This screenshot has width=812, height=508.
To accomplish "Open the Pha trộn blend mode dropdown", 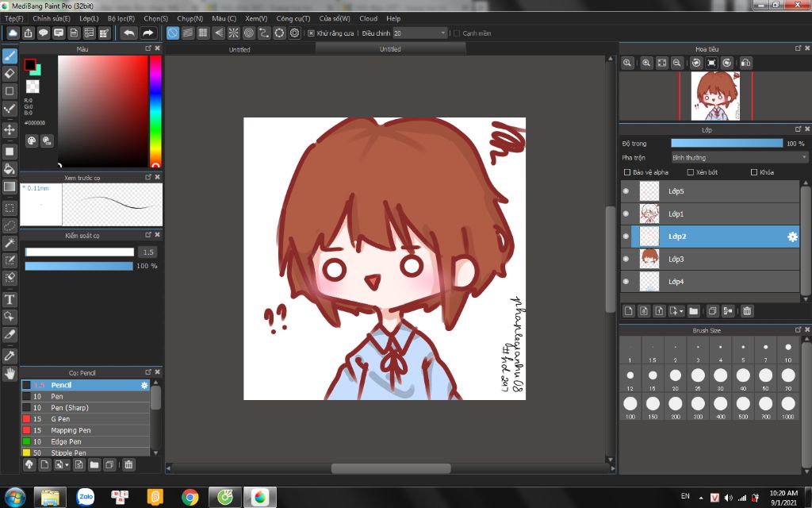I will point(740,158).
